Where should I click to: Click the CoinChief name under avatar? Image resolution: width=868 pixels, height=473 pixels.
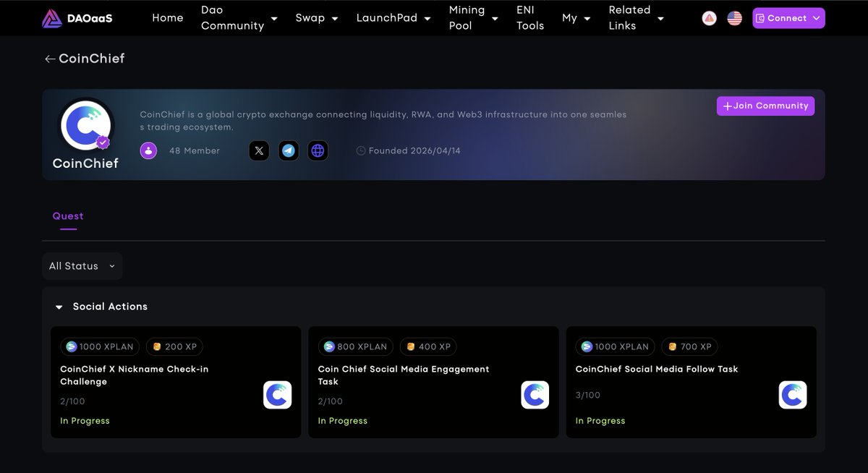pyautogui.click(x=85, y=163)
